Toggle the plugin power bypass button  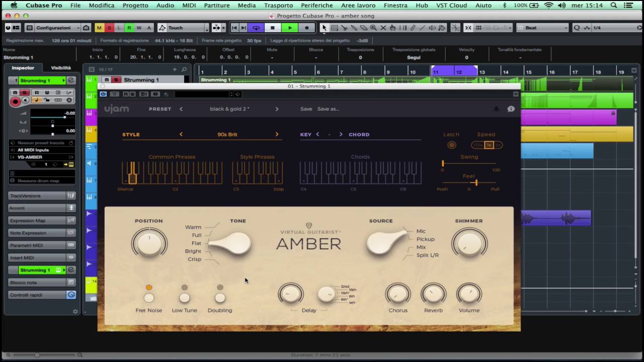pos(103,94)
